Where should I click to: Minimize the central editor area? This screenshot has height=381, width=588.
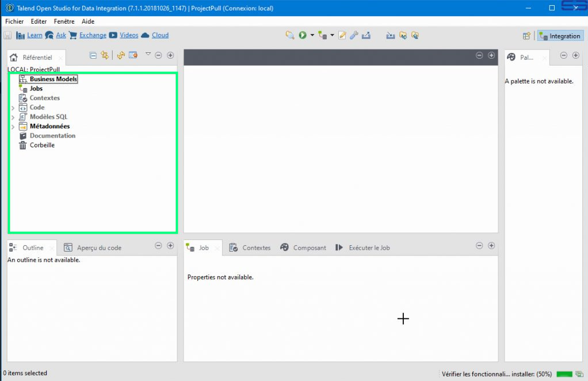pyautogui.click(x=479, y=55)
